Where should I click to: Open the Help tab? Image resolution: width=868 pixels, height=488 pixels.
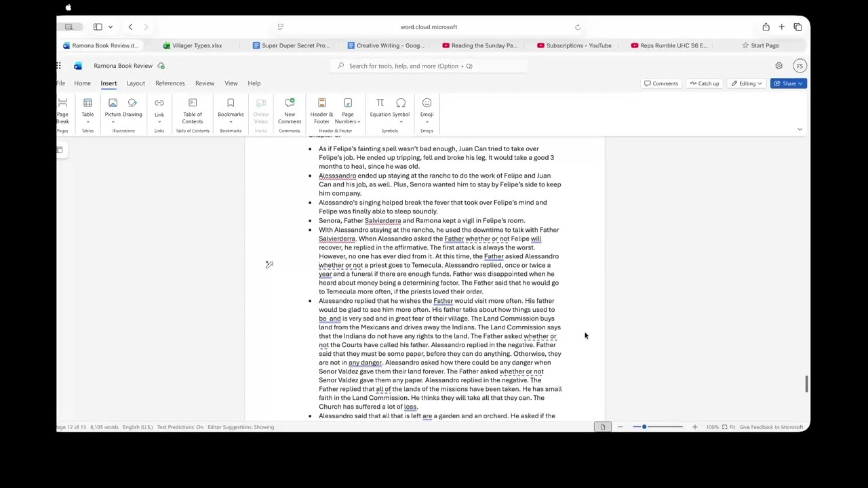pyautogui.click(x=254, y=83)
